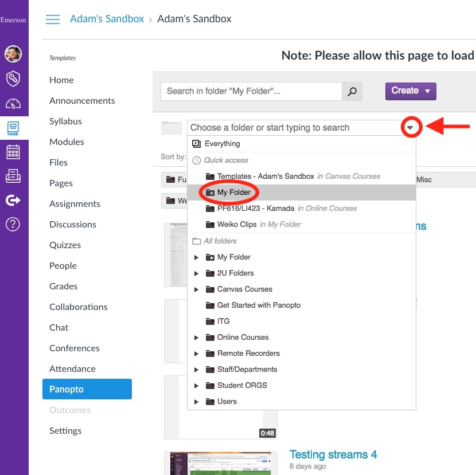Open Collaborations in course navigation

79,307
